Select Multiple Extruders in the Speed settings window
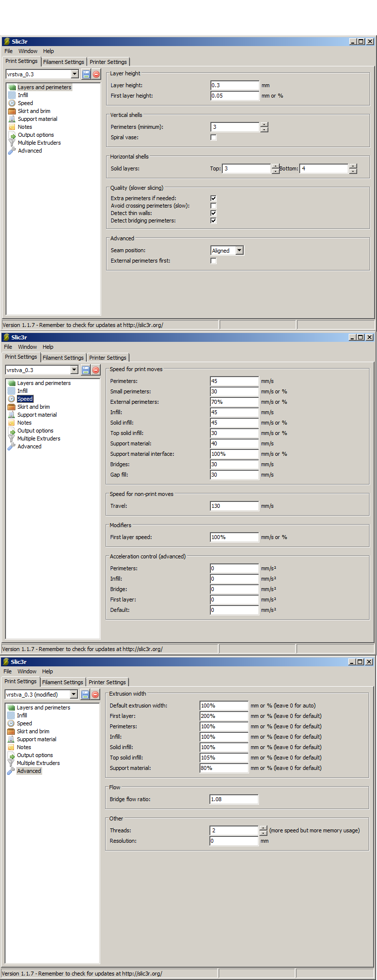 39,438
